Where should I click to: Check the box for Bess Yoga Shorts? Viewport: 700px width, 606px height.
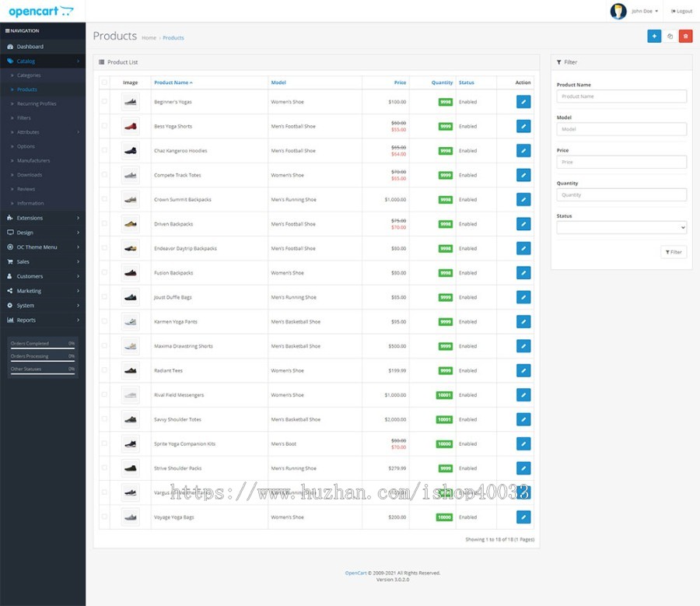pyautogui.click(x=104, y=126)
